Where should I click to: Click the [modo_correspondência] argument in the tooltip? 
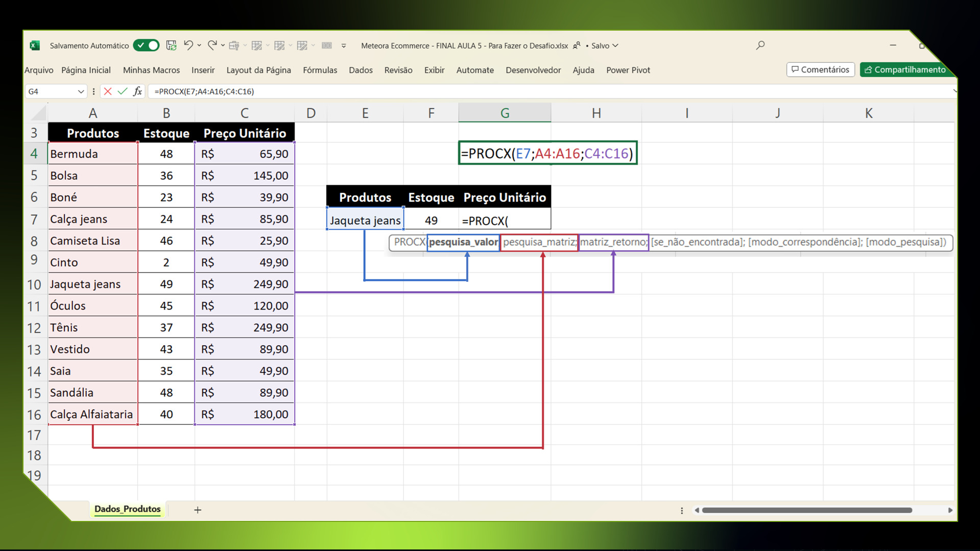[x=805, y=242]
